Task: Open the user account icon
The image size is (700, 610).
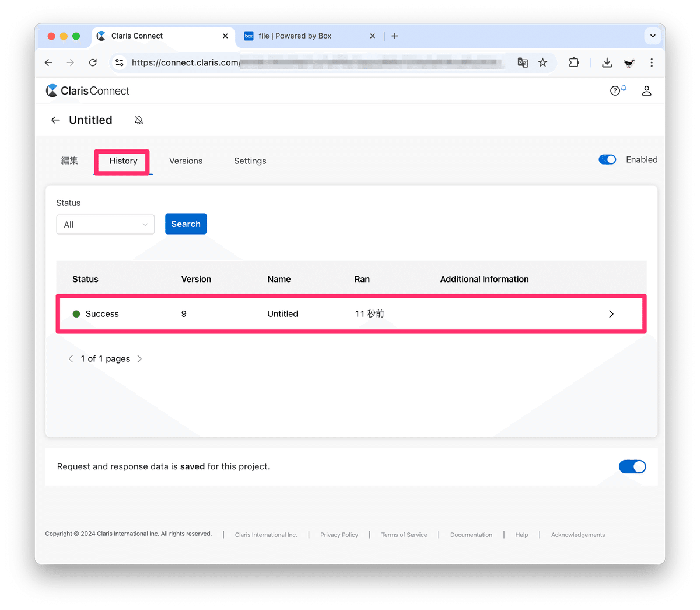Action: pos(646,90)
